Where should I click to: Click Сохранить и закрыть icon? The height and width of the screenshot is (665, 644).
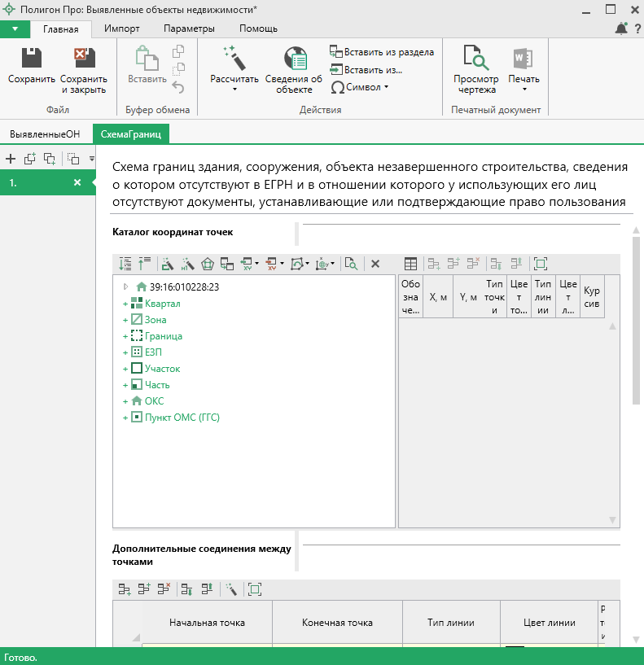coord(83,59)
